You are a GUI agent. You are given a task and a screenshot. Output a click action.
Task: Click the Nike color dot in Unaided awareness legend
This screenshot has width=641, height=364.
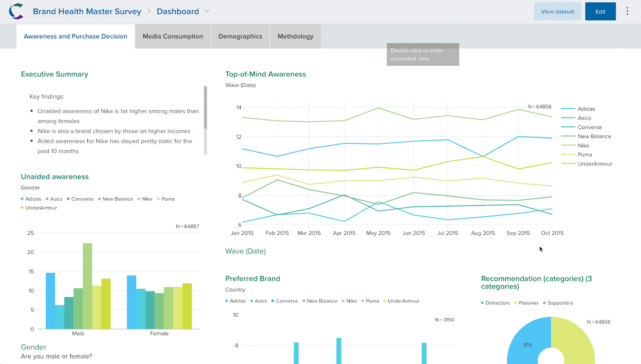tap(139, 199)
